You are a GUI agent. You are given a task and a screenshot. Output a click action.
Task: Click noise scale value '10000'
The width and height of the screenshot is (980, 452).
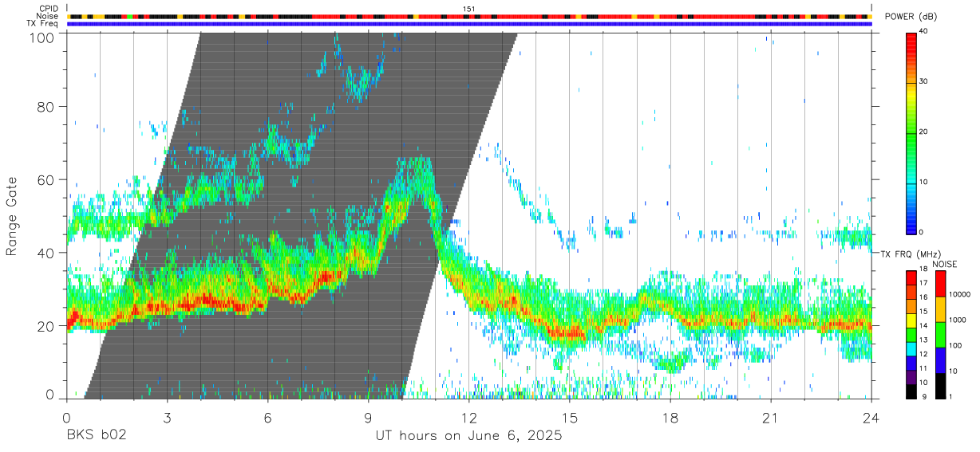tap(960, 295)
